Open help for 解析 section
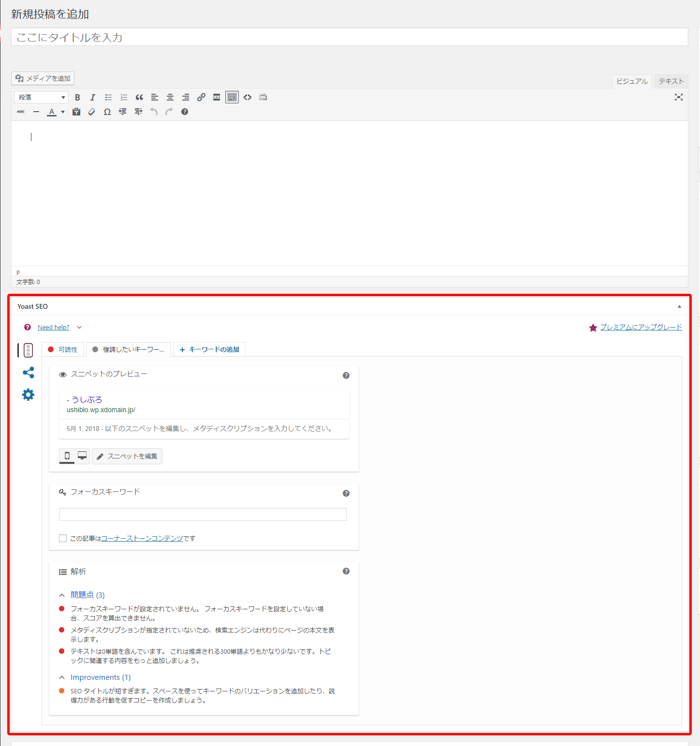 coord(346,571)
